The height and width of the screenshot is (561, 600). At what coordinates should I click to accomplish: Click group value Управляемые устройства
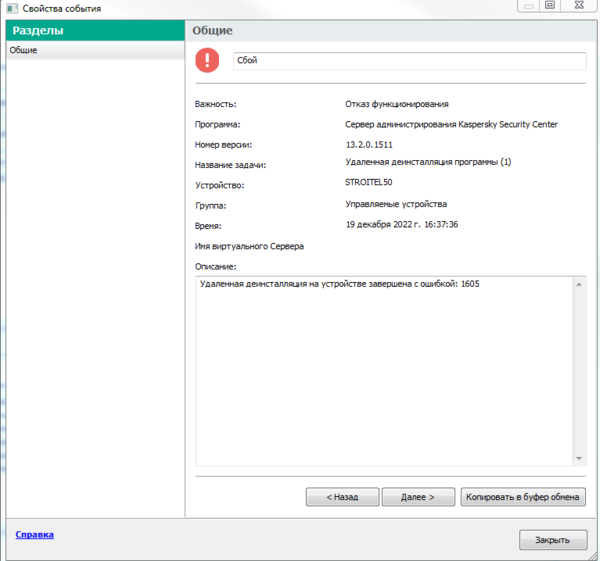tap(396, 204)
